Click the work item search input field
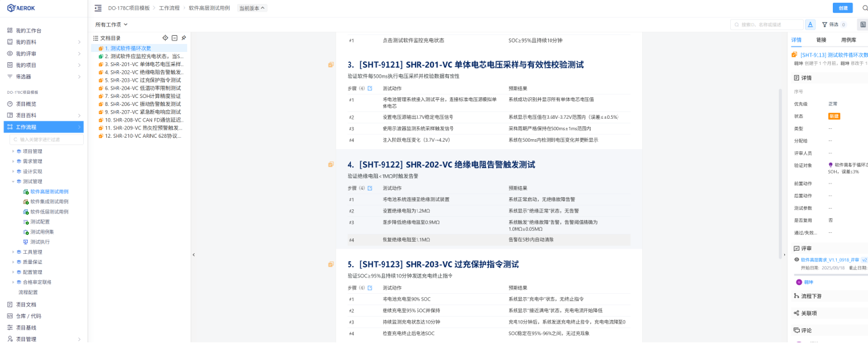This screenshot has width=868, height=343. click(x=767, y=24)
